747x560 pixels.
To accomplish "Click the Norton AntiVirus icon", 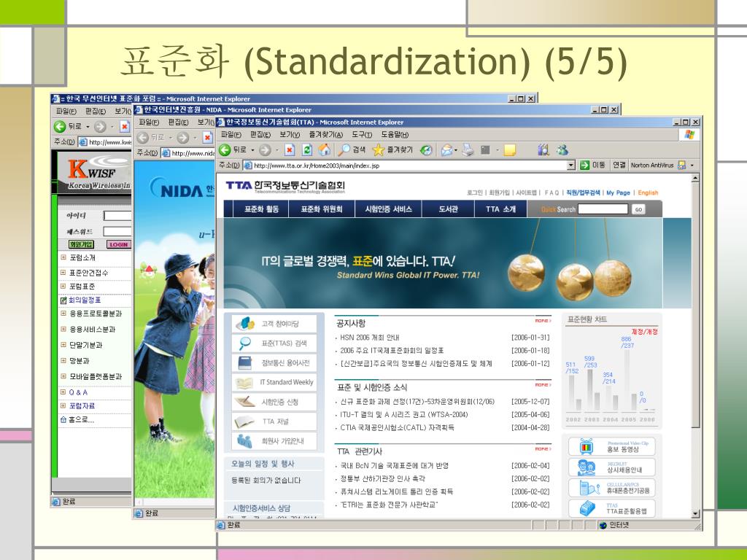I will (682, 165).
